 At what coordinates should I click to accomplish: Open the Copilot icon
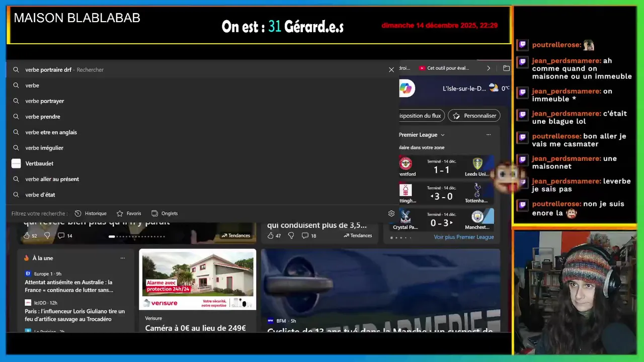(x=406, y=88)
